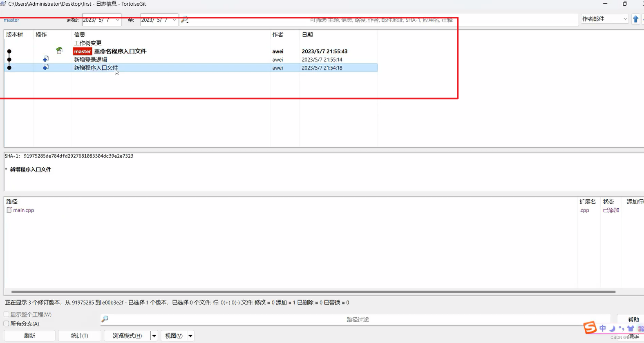Viewport: 644px width, 343px height.
Task: Click the master branch link
Action: [x=11, y=20]
